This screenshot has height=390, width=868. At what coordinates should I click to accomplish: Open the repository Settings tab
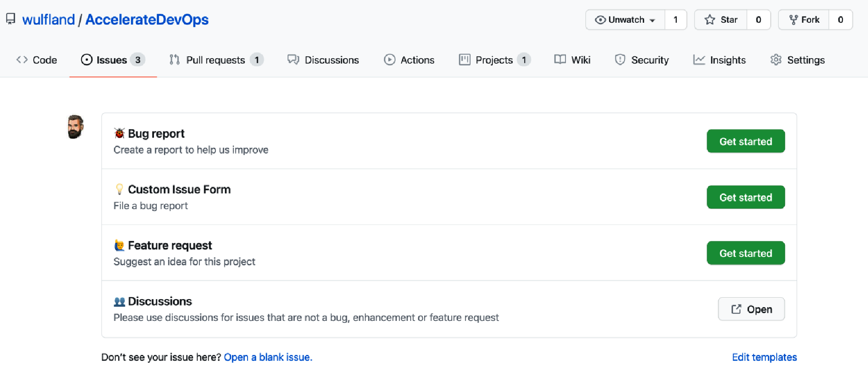[x=798, y=60]
